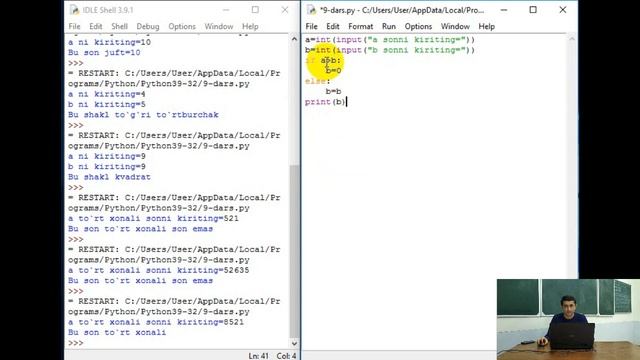Image resolution: width=640 pixels, height=360 pixels.
Task: Click shell scrollbar down arrow
Action: (294, 343)
